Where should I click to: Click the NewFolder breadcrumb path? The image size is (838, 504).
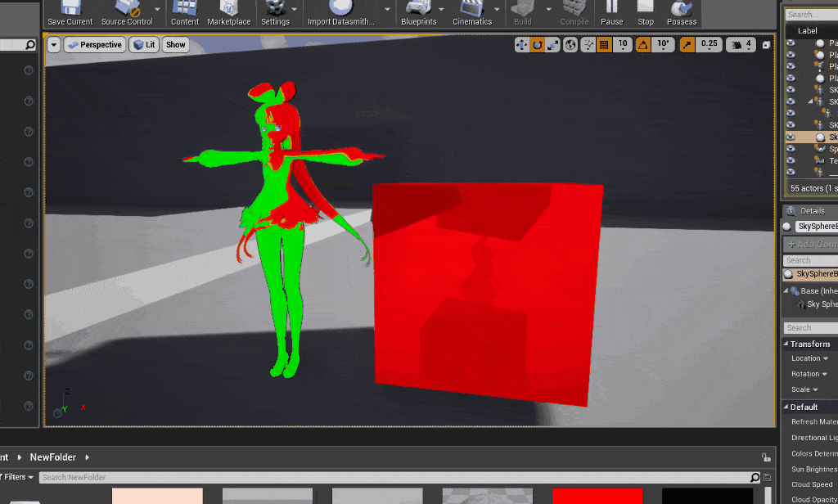[52, 457]
